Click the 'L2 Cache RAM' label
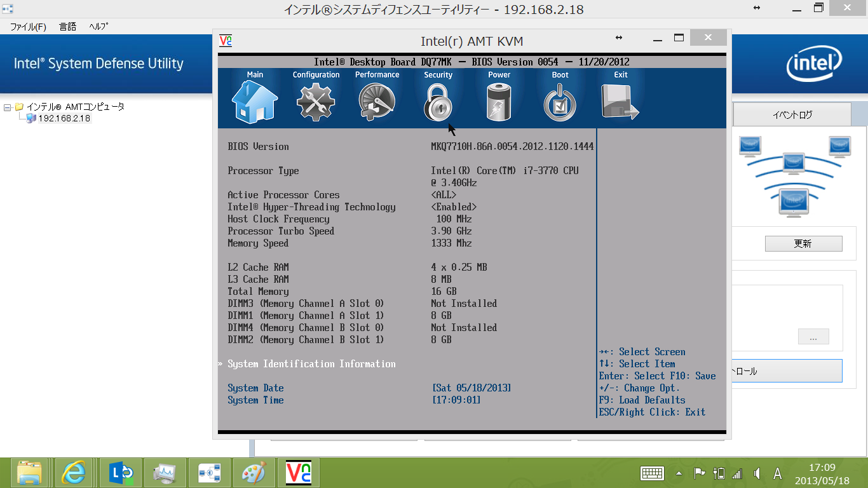 [x=258, y=268]
